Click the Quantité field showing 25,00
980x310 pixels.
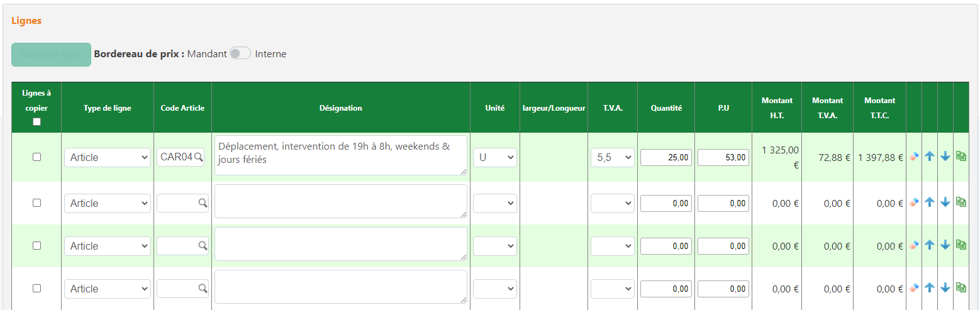pyautogui.click(x=665, y=158)
